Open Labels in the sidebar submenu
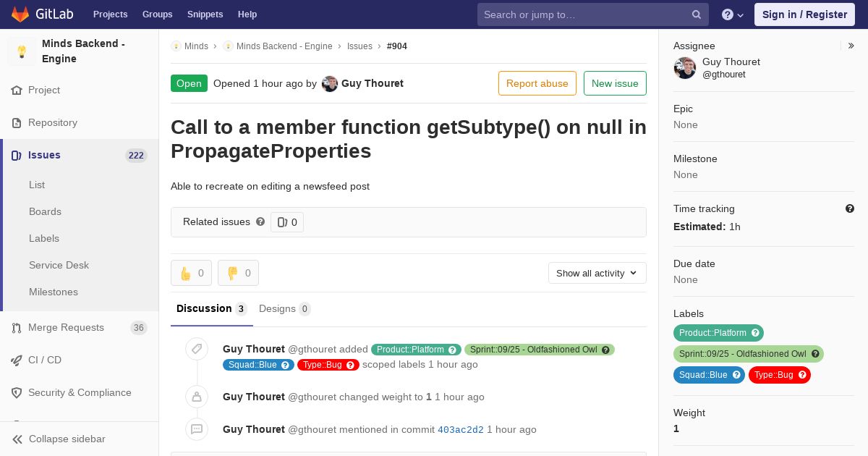The image size is (868, 456). click(x=44, y=238)
